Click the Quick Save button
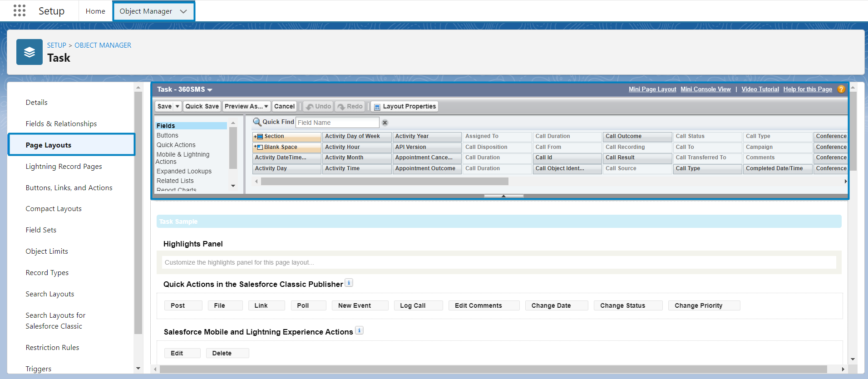The width and height of the screenshot is (868, 379). click(202, 106)
